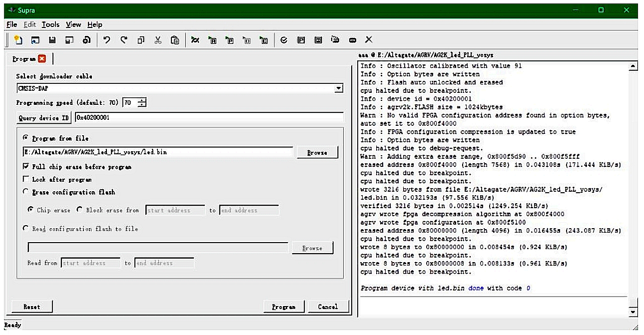Click the Save All toolbar icon
This screenshot has width=644, height=335.
(x=87, y=39)
